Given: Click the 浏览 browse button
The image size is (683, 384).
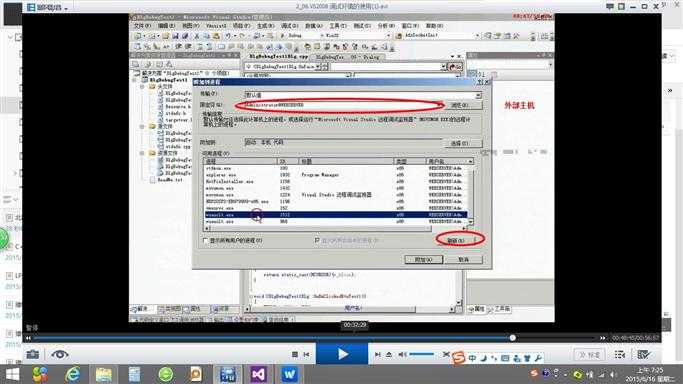Looking at the screenshot, I should 464,105.
